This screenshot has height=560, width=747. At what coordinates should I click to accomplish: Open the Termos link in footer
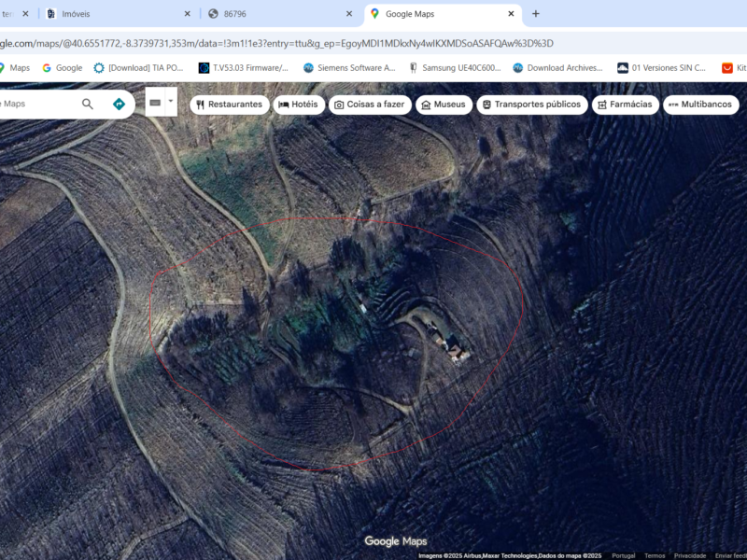click(x=655, y=555)
